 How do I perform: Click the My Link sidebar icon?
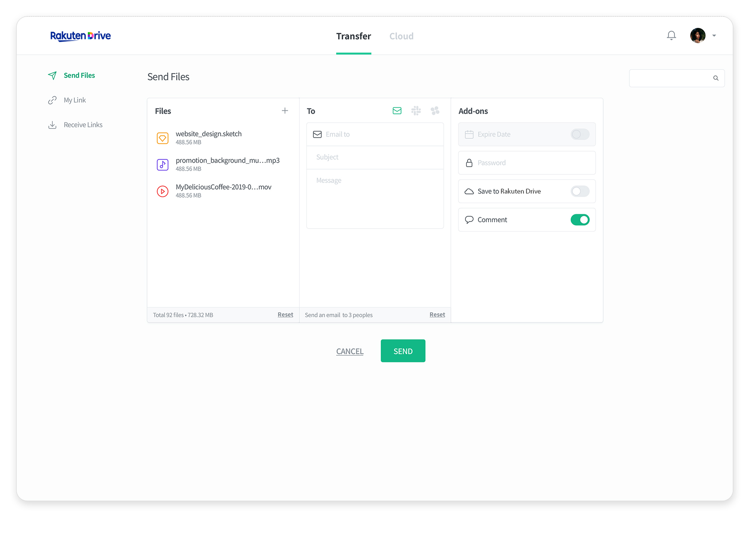click(x=52, y=100)
